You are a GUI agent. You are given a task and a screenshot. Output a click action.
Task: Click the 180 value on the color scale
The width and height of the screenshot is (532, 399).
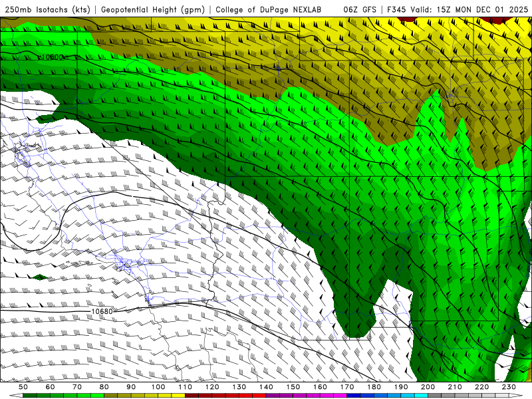pyautogui.click(x=374, y=387)
